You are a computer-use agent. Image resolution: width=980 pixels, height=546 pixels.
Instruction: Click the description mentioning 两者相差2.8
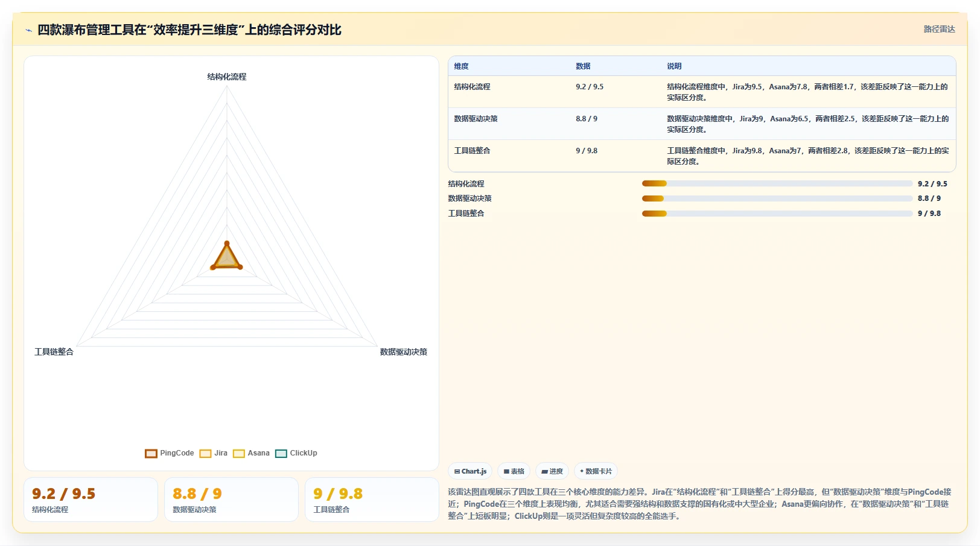tap(807, 156)
